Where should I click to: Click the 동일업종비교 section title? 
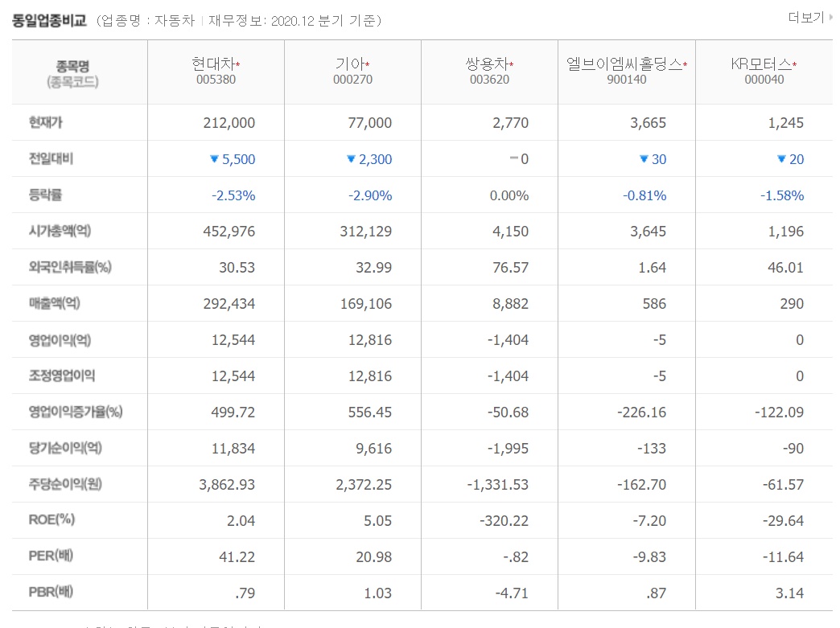pos(49,21)
